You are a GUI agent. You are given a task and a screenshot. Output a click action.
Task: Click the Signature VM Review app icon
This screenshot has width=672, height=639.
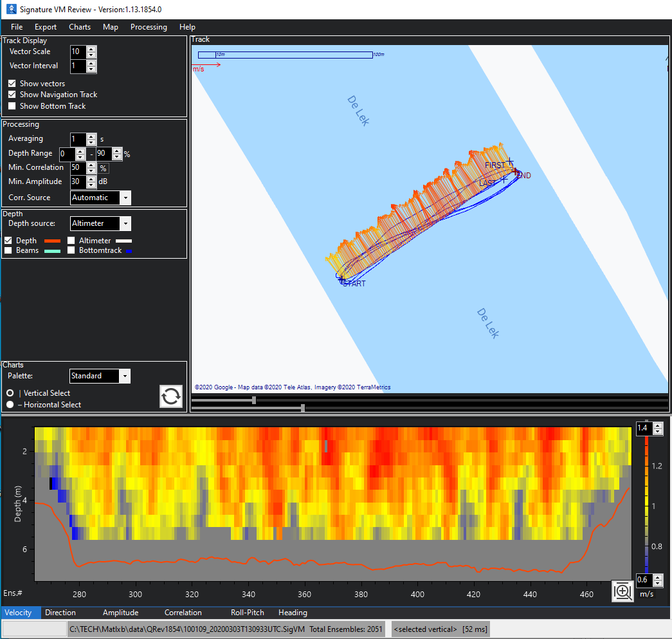coord(11,9)
